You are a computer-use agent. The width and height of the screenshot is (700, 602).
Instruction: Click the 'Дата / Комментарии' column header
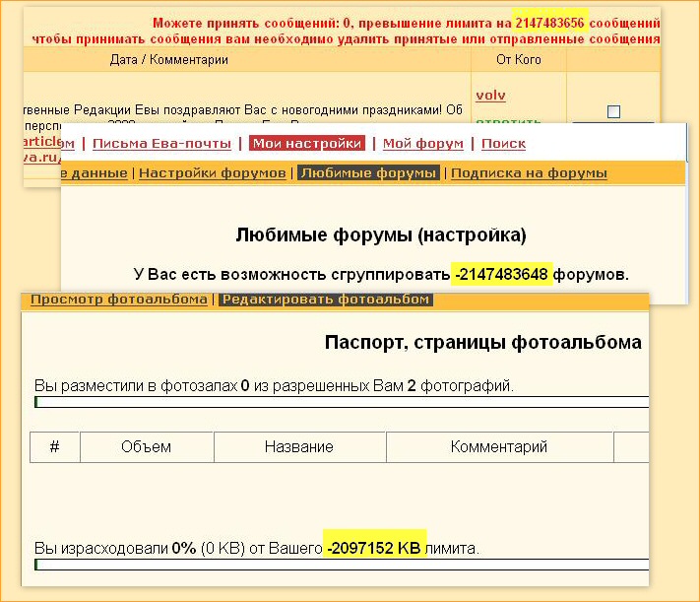(168, 60)
